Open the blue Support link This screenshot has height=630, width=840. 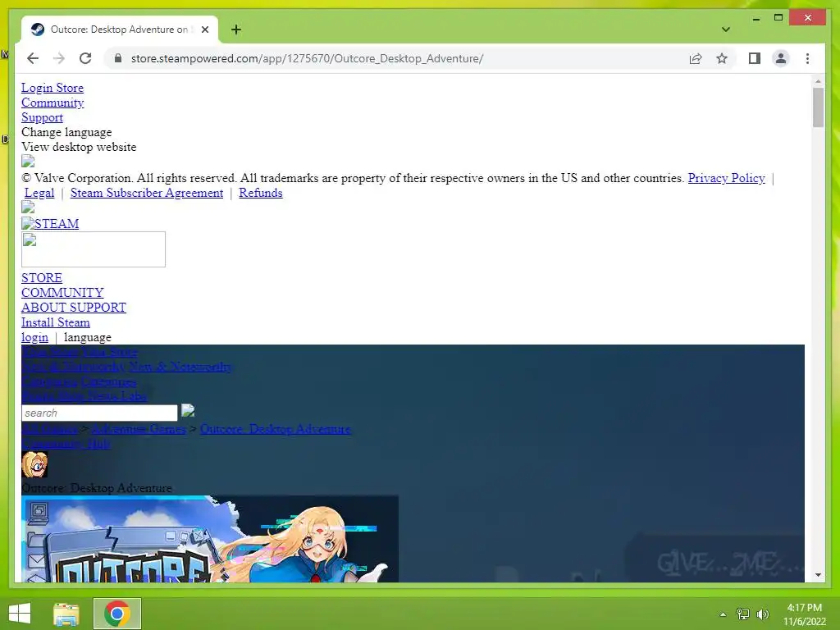click(x=43, y=117)
